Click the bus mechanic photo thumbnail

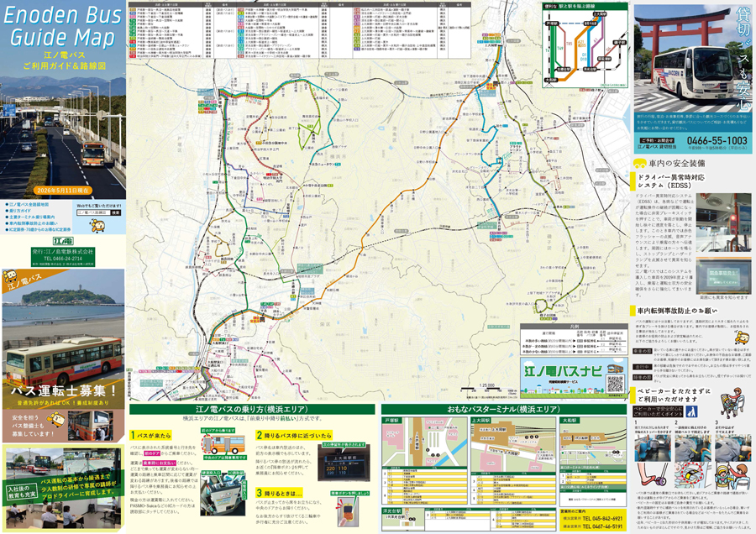point(91,426)
